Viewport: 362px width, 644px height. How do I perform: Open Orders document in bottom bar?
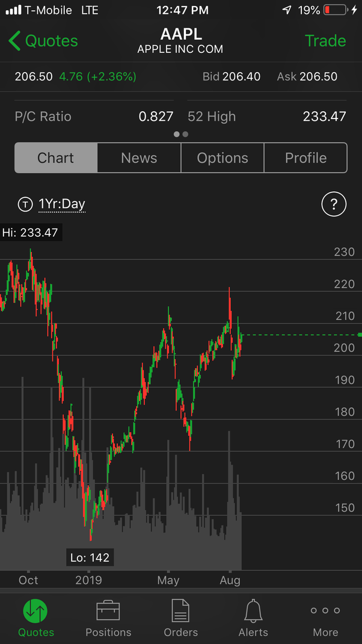pyautogui.click(x=181, y=618)
